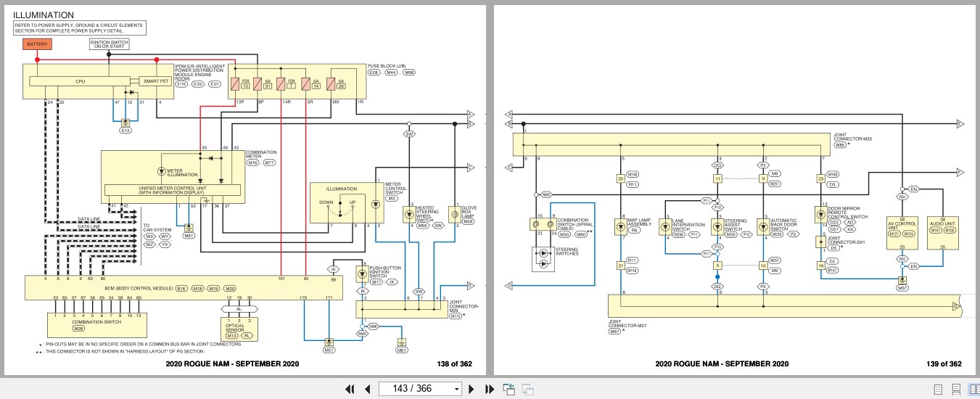
Task: Click the JOINT CONNECTOR-M33 label
Action: [853, 136]
